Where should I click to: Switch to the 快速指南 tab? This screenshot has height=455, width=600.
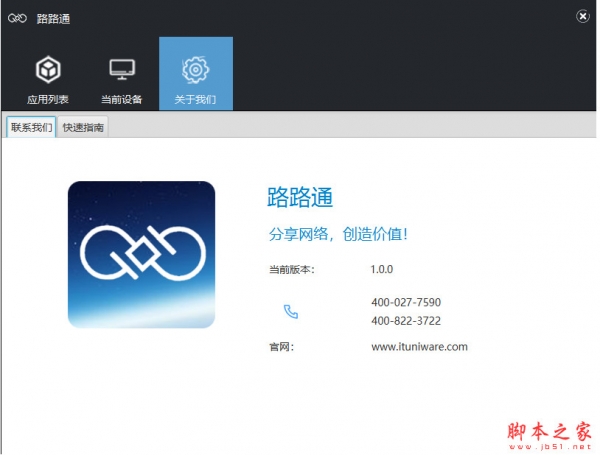[83, 127]
